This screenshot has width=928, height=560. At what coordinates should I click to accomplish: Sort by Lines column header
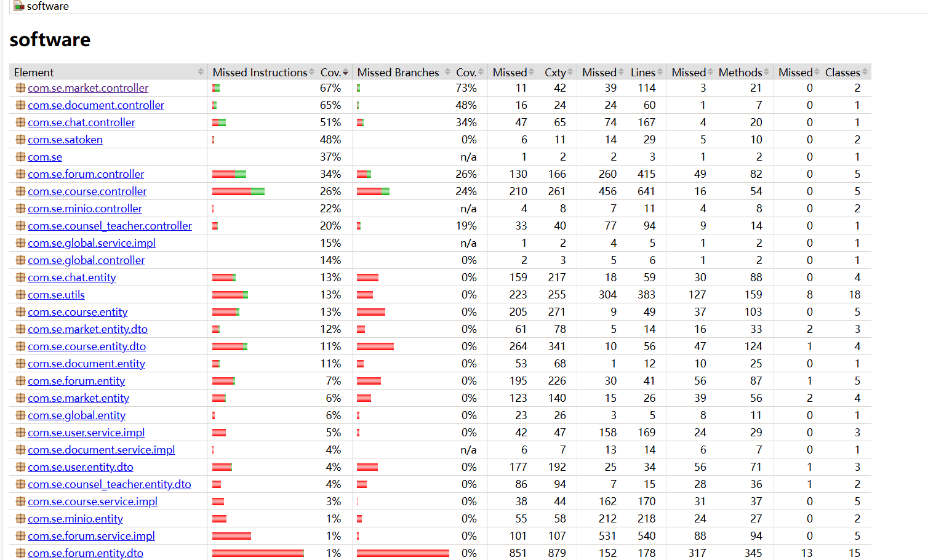point(646,72)
